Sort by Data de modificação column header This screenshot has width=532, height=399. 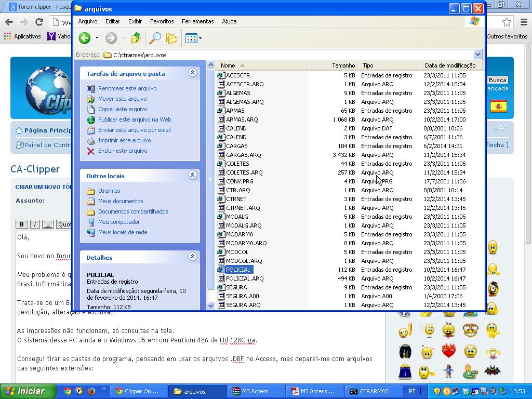450,65
